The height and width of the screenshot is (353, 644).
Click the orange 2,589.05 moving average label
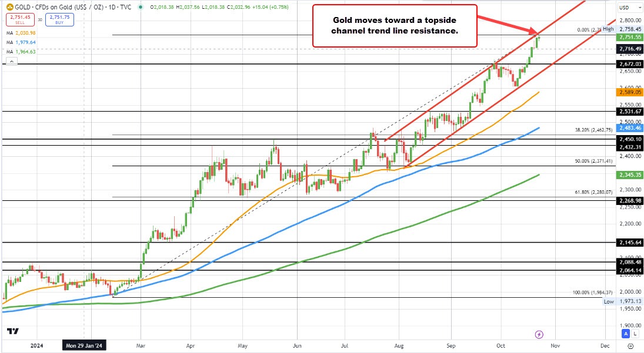[x=628, y=92]
